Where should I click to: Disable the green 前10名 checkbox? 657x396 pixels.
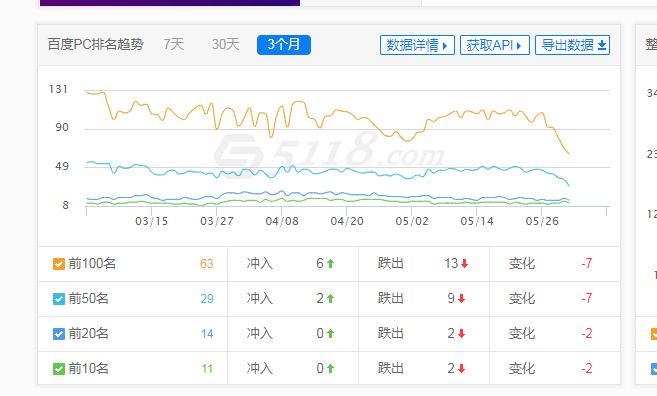coord(59,369)
